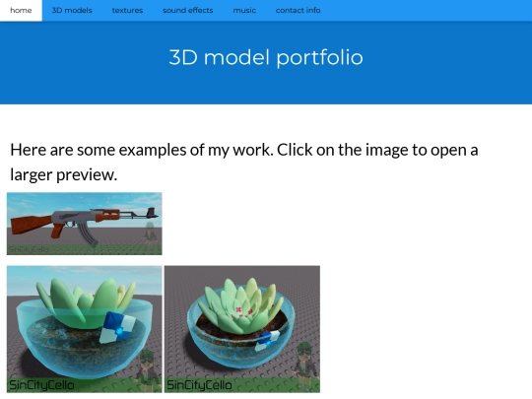Open the succulent bowl top-view preview

click(242, 329)
